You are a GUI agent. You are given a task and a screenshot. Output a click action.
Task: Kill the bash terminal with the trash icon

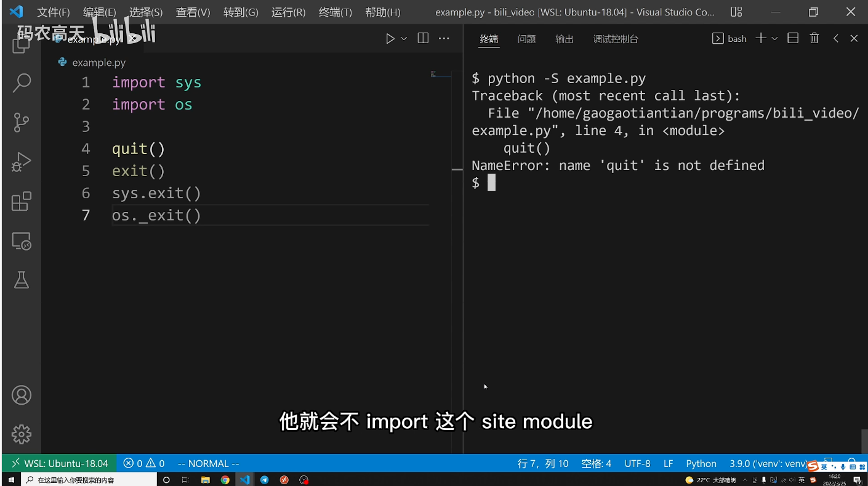814,38
